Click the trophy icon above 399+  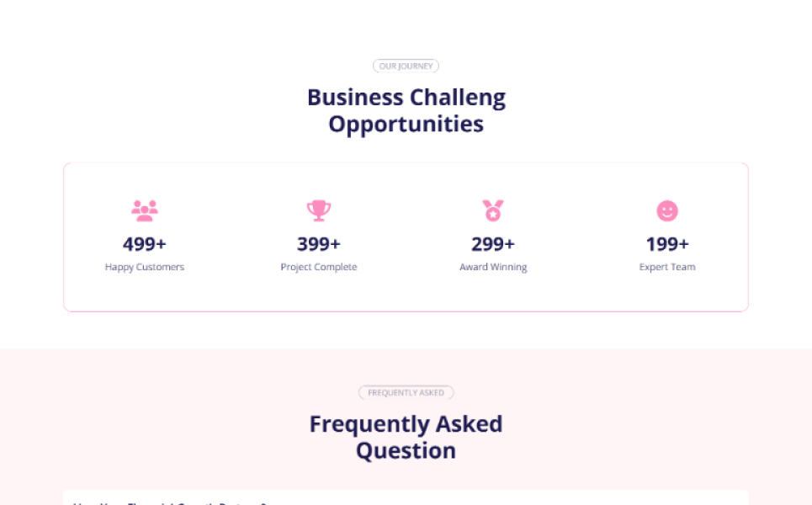point(319,210)
